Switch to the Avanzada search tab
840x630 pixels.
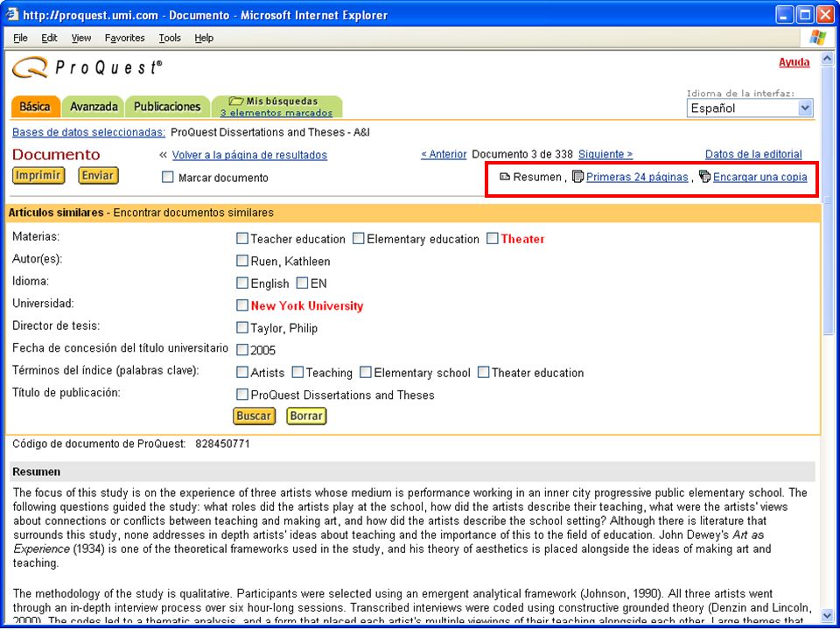[x=94, y=107]
